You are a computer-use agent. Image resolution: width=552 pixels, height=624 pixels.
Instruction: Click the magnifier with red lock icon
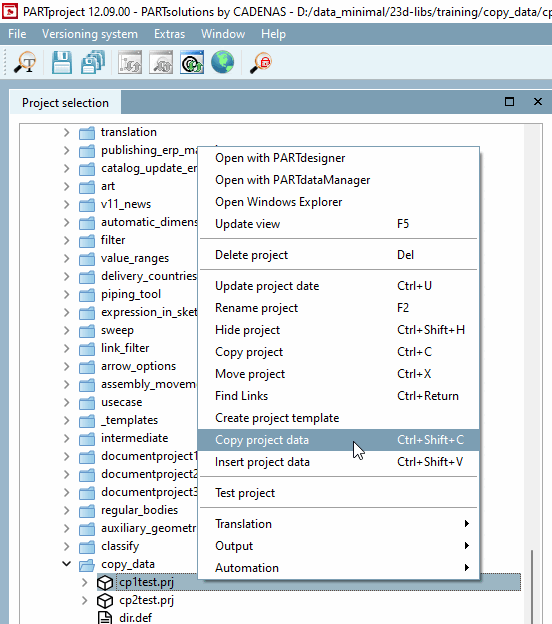(x=261, y=62)
